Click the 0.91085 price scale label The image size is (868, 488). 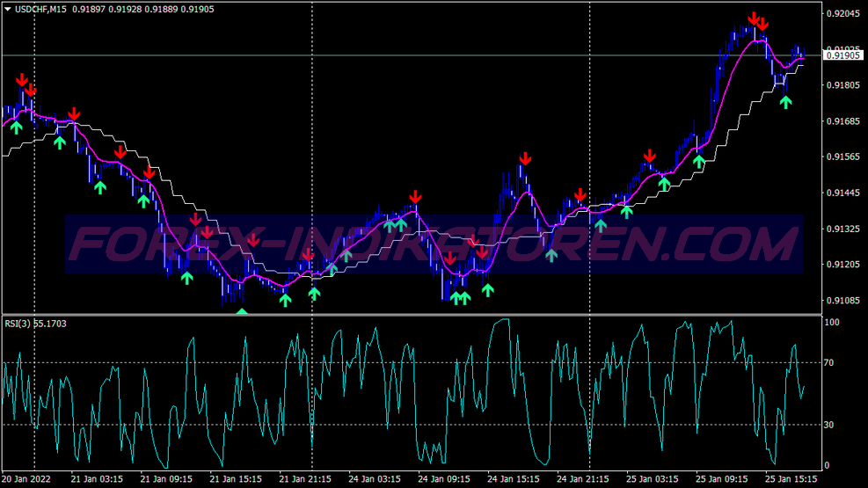point(843,301)
